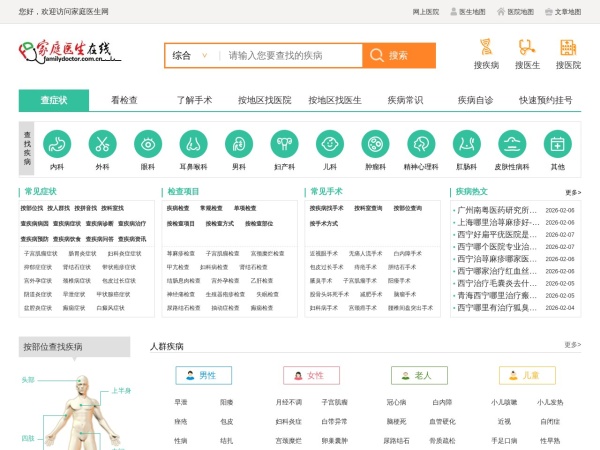The image size is (600, 450).
Task: Select the 妇产科 gynecology icon
Action: (284, 143)
